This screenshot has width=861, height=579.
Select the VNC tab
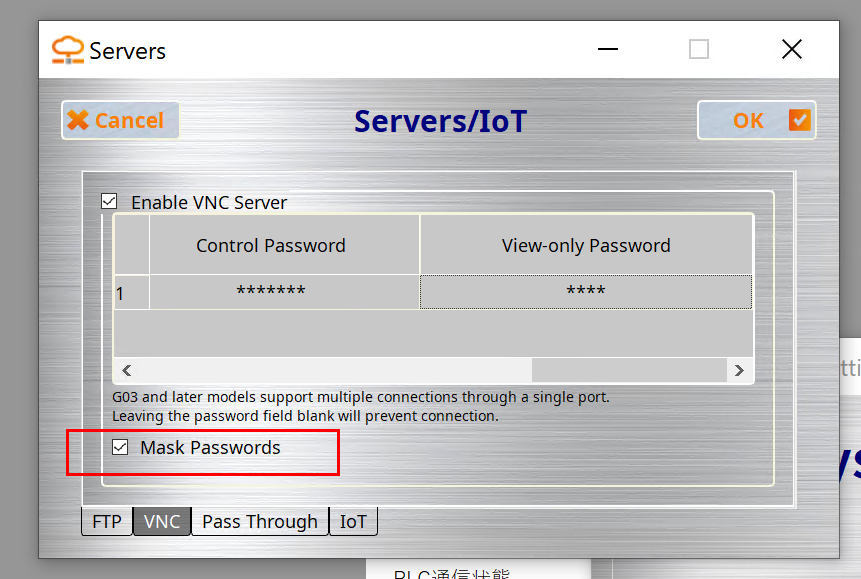coord(162,522)
